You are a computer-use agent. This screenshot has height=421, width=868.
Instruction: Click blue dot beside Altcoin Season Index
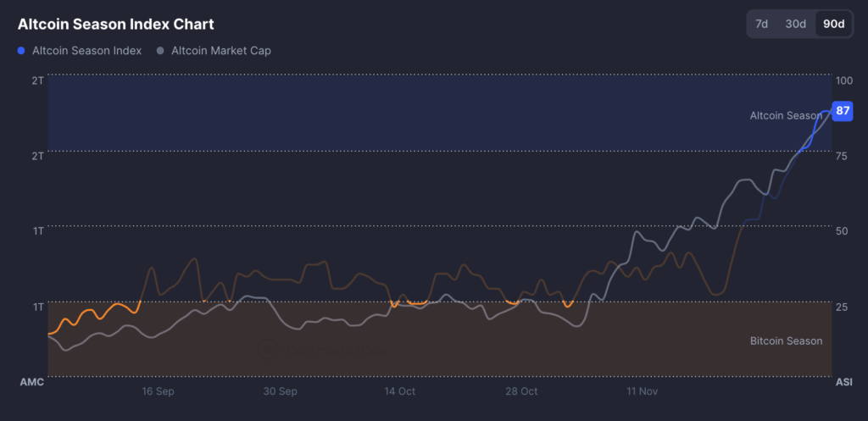pyautogui.click(x=22, y=51)
